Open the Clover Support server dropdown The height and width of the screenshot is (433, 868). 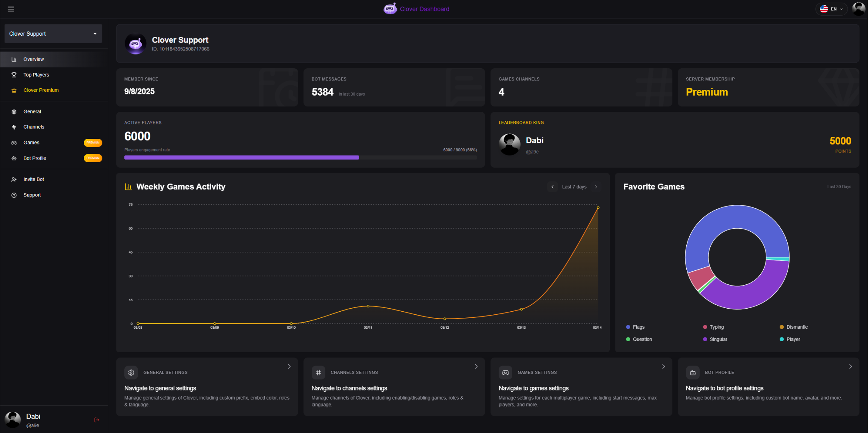click(x=53, y=34)
